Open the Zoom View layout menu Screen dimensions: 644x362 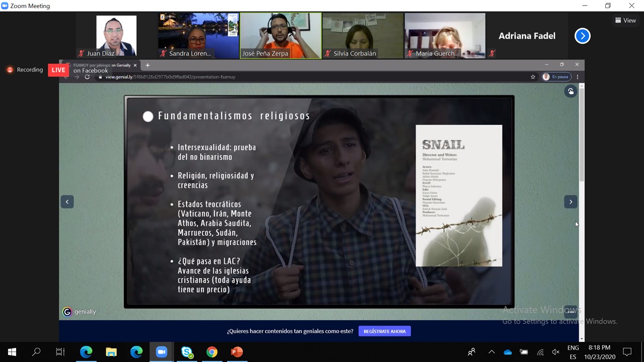pyautogui.click(x=625, y=21)
